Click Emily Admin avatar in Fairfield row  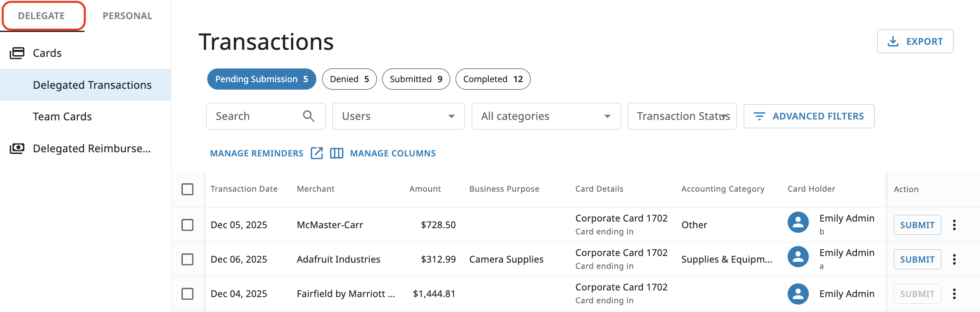coord(798,294)
